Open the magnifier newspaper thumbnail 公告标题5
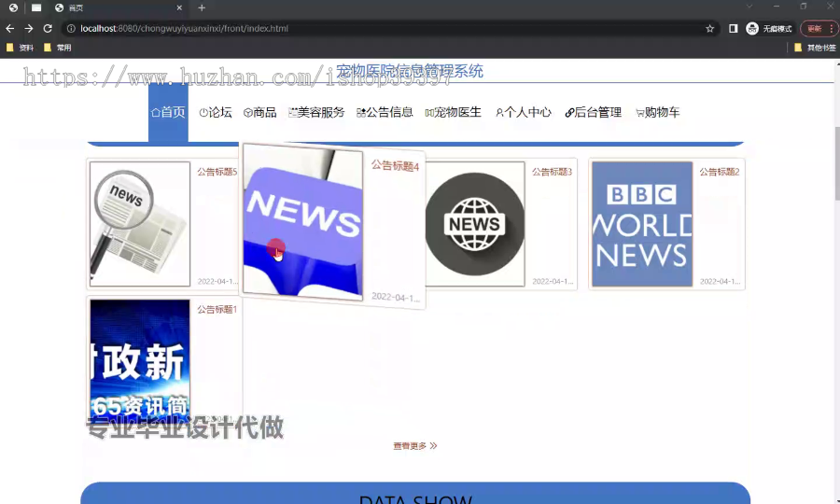 [x=140, y=224]
